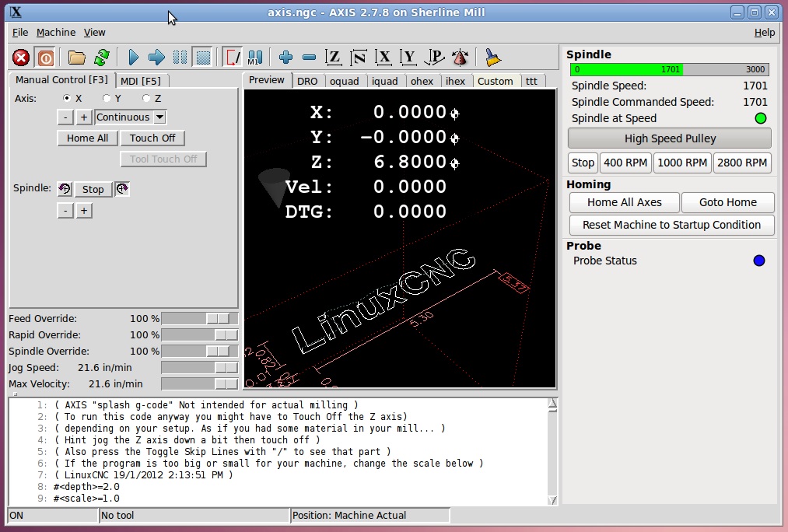The width and height of the screenshot is (788, 532).
Task: Switch to the DRO tab
Action: tap(307, 81)
